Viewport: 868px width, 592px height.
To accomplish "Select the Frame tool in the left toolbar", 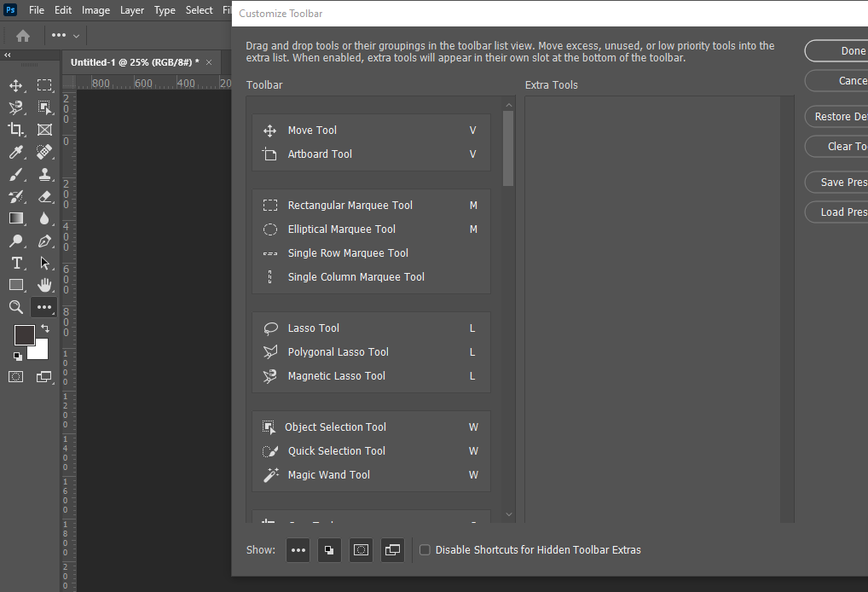I will pos(45,130).
